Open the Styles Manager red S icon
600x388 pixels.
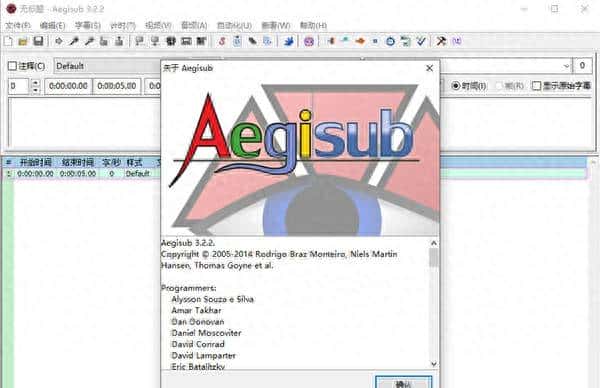pyautogui.click(x=222, y=41)
